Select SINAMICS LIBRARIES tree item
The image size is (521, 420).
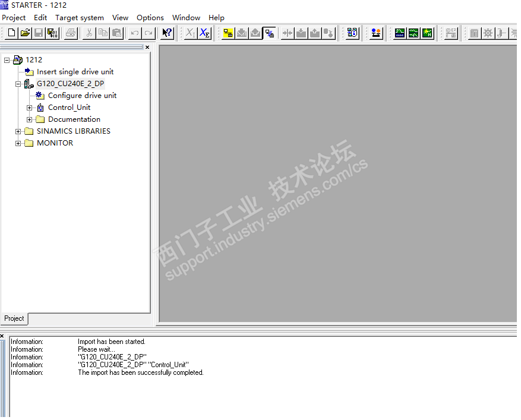click(x=74, y=131)
